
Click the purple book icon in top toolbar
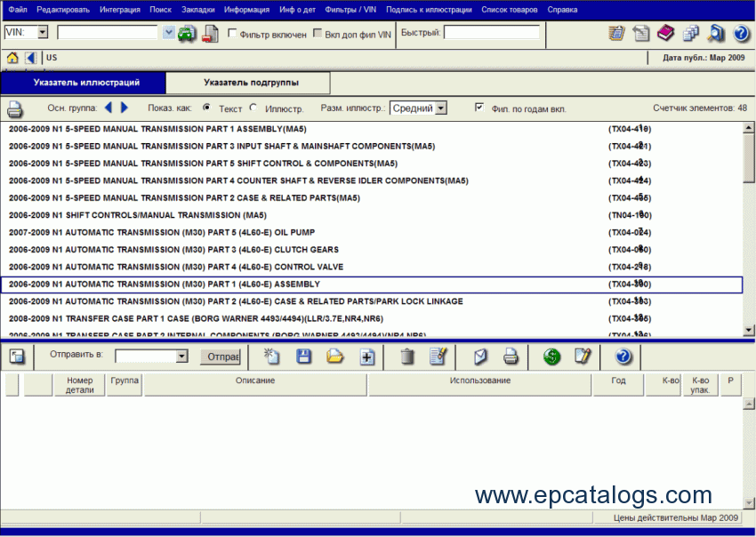point(665,34)
